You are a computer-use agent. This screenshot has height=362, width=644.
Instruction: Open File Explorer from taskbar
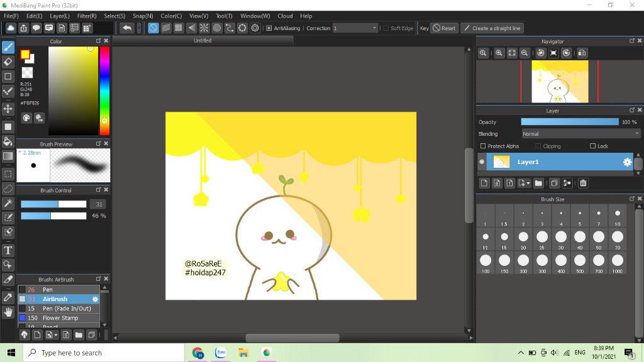click(x=243, y=353)
